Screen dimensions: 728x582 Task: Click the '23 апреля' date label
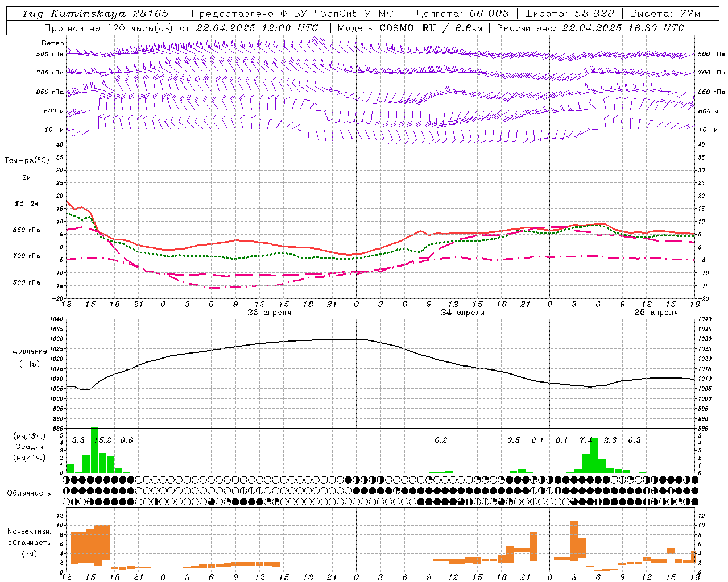coord(270,313)
